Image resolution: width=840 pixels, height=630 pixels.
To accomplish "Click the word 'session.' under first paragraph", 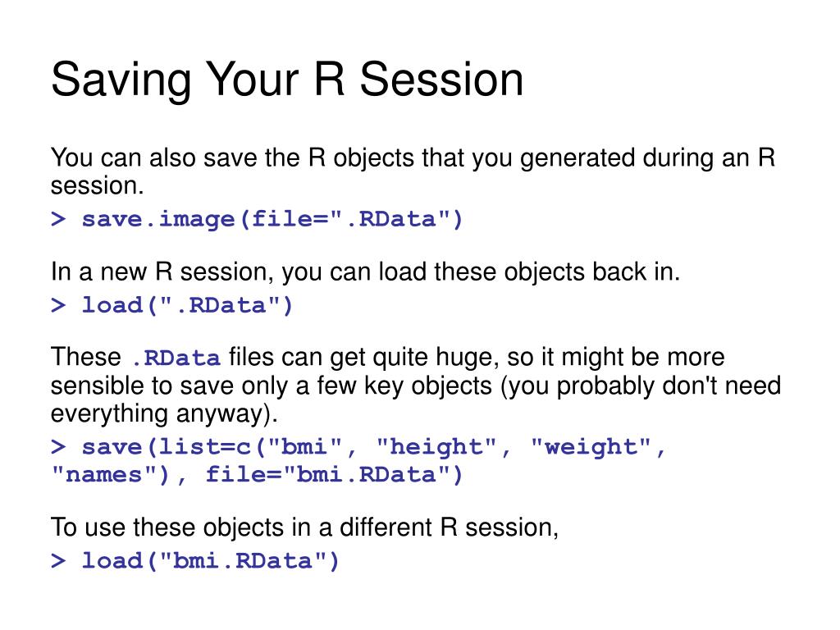I will pyautogui.click(x=98, y=186).
